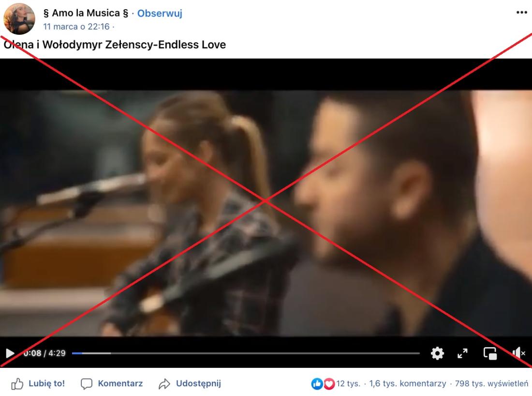
Task: Unmute the video sound
Action: [519, 353]
